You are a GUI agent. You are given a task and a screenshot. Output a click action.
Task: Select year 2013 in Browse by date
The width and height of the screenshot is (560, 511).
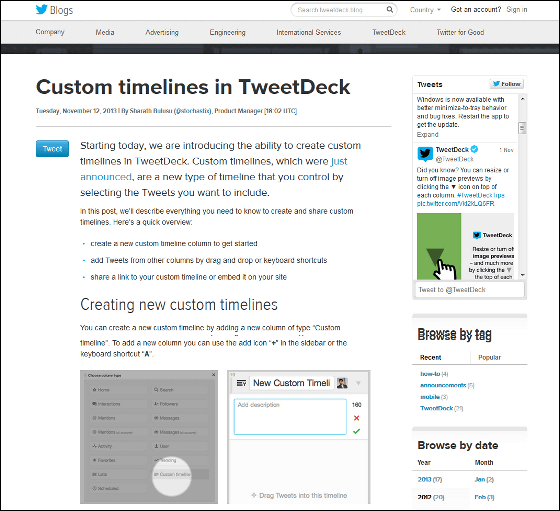(425, 479)
